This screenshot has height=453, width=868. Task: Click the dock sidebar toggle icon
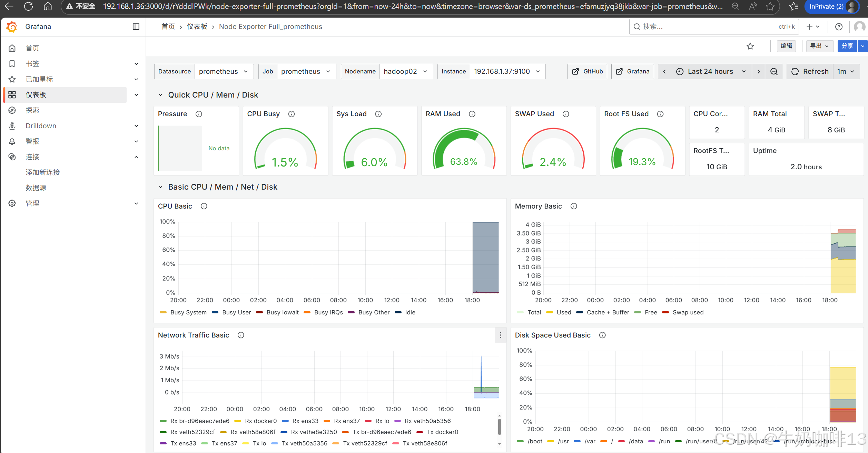coord(136,27)
